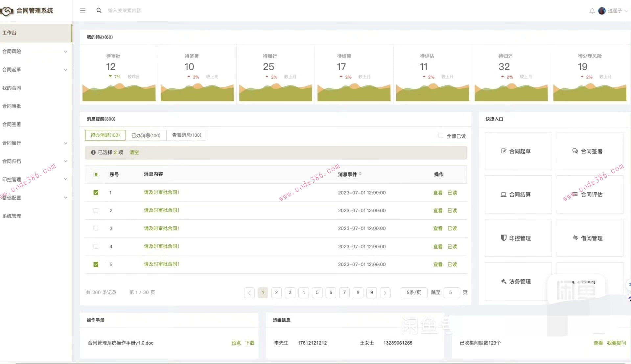Open the 5条/页 page size dropdown
Image resolution: width=631 pixels, height=364 pixels.
tap(413, 292)
